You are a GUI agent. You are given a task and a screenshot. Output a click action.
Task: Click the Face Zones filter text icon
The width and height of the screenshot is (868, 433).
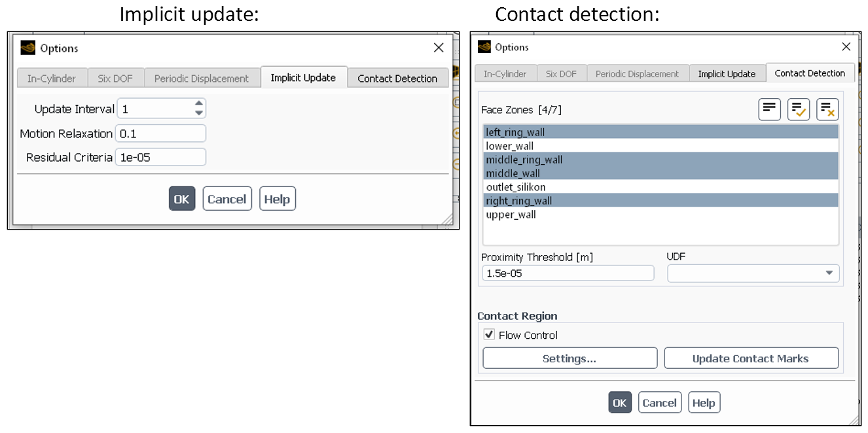(769, 109)
